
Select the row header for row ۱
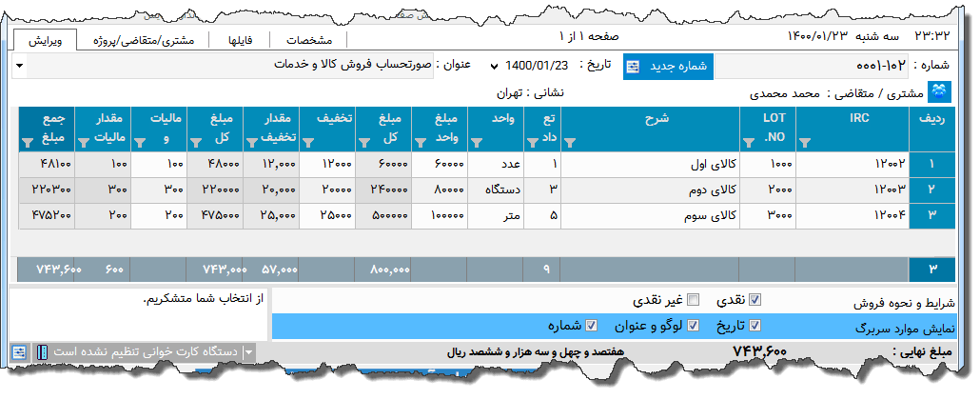(x=931, y=164)
